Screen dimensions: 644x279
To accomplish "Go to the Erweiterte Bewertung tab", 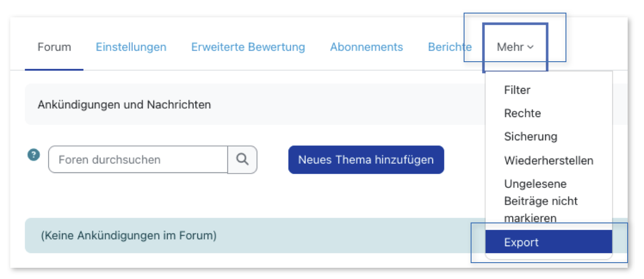I will pos(248,47).
